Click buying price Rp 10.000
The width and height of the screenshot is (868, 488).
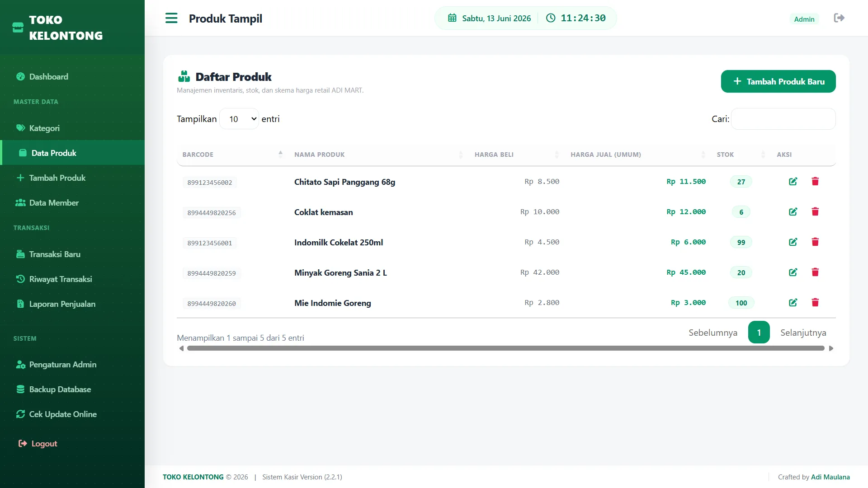540,212
